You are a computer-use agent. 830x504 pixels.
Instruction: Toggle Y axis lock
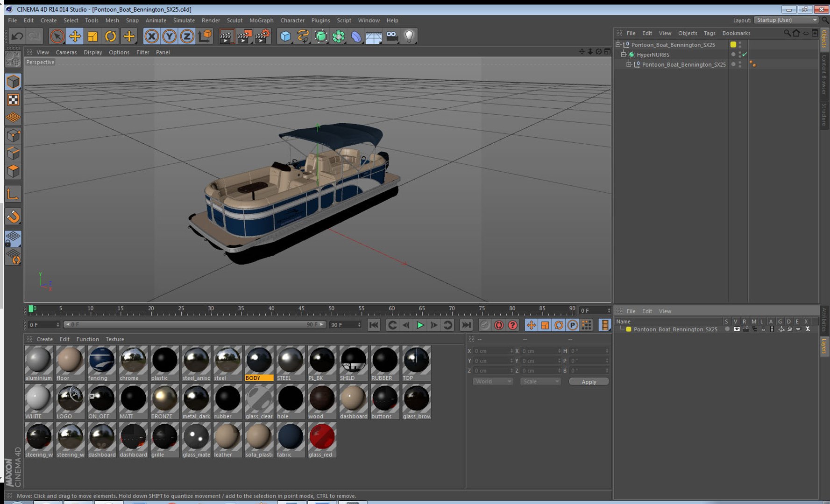click(169, 36)
